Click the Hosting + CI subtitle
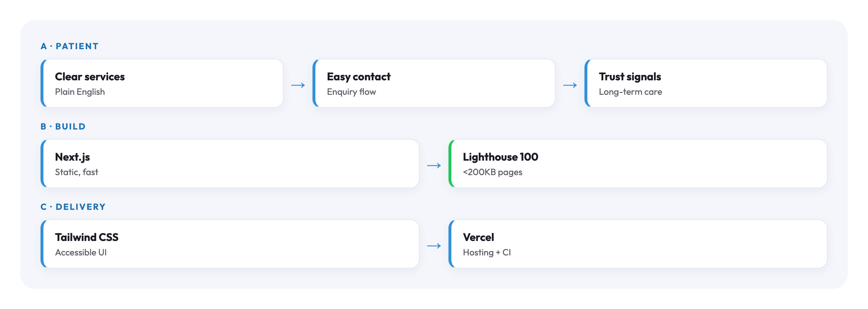Screen dimensions: 868x309 487,253
